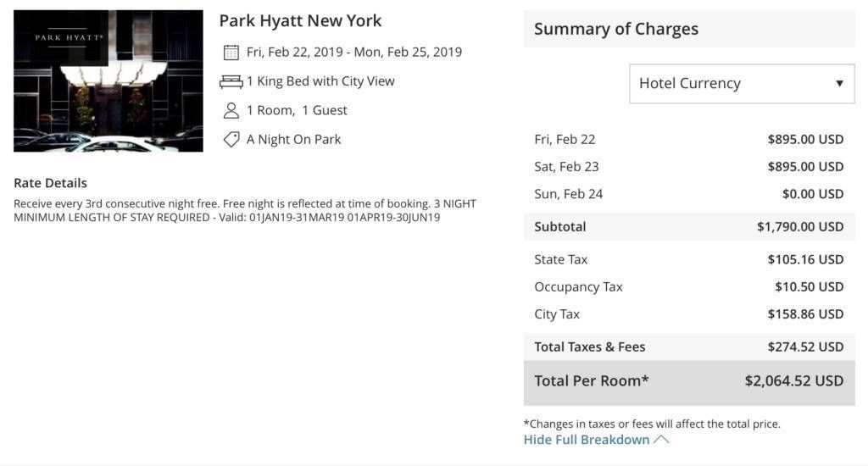Click the calendar icon beside stay dates
This screenshot has height=466, width=868.
(x=231, y=53)
